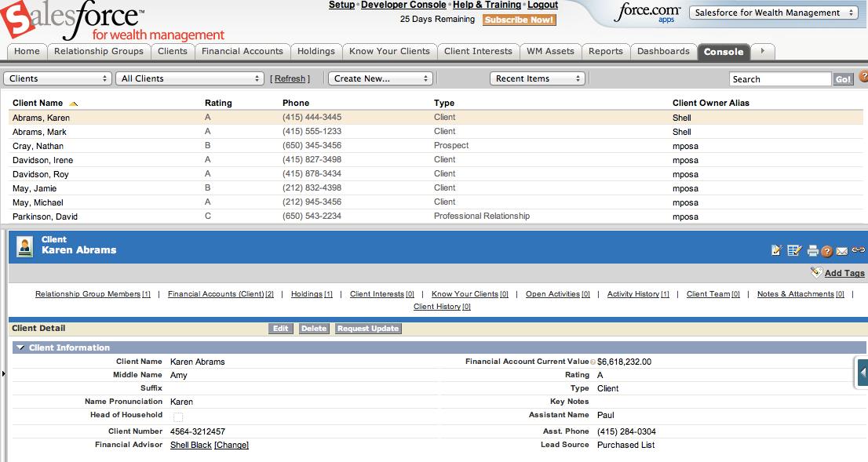Sort the list by the Rating column header
This screenshot has width=868, height=462.
click(x=218, y=103)
